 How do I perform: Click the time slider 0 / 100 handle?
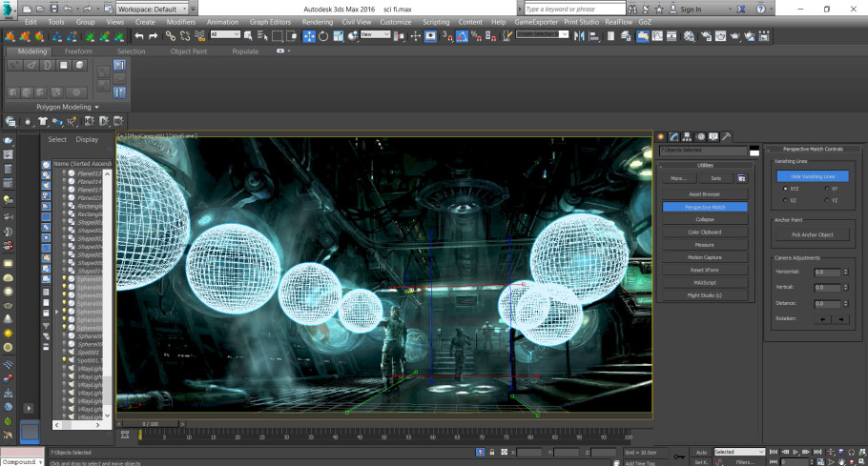[150, 424]
